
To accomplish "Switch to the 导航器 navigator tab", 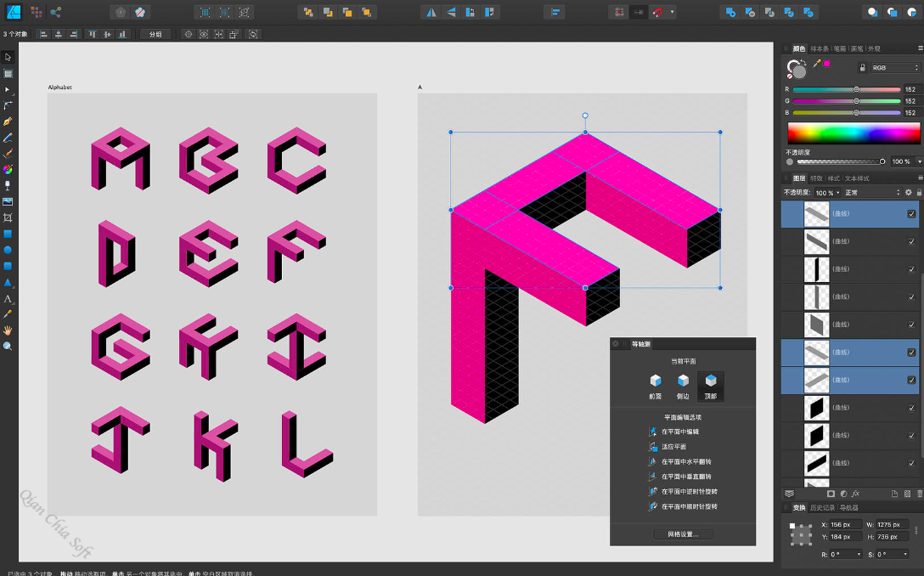I will 848,508.
